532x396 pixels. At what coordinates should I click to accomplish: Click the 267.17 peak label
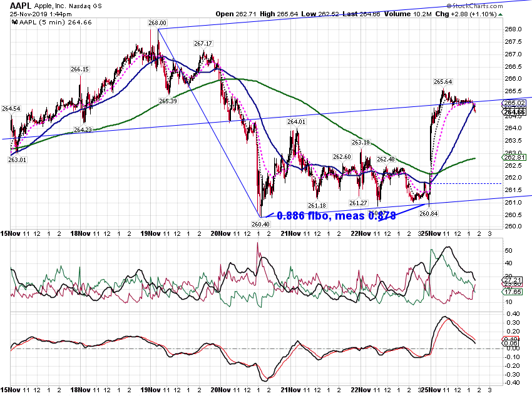(x=203, y=43)
